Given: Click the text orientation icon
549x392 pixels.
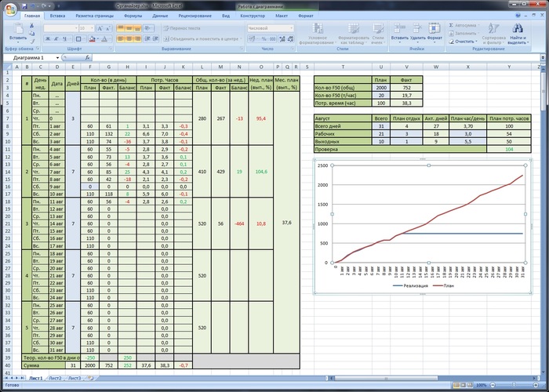Looking at the screenshot, I should (x=148, y=28).
